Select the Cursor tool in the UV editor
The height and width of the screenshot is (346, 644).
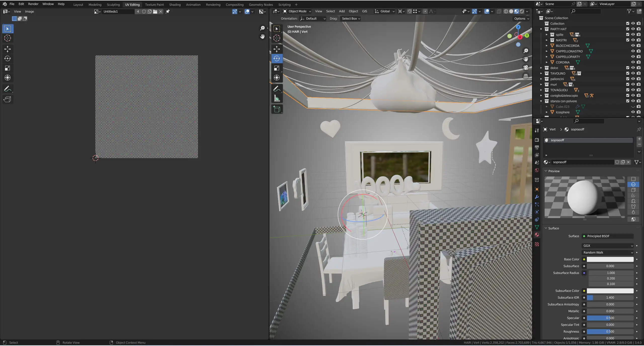[8, 38]
